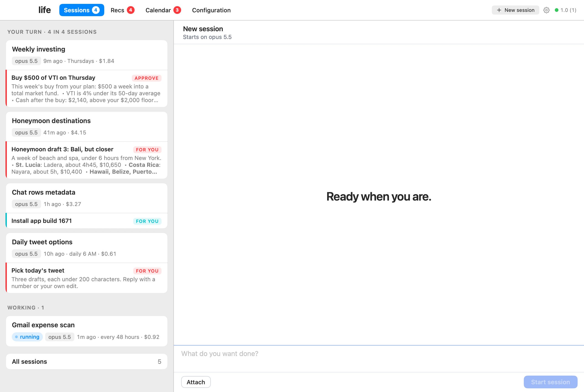Click the APPROVE badge on VTI buy
This screenshot has height=392, width=584.
pos(147,78)
